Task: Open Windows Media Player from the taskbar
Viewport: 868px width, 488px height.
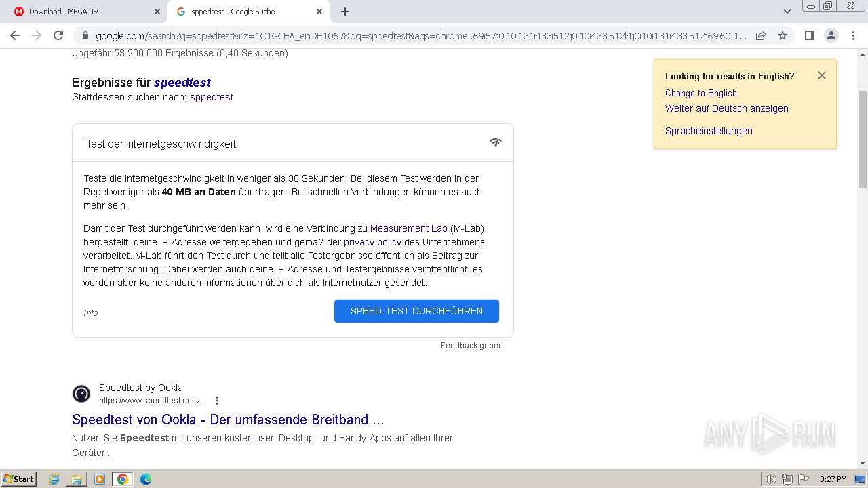Action: click(100, 479)
